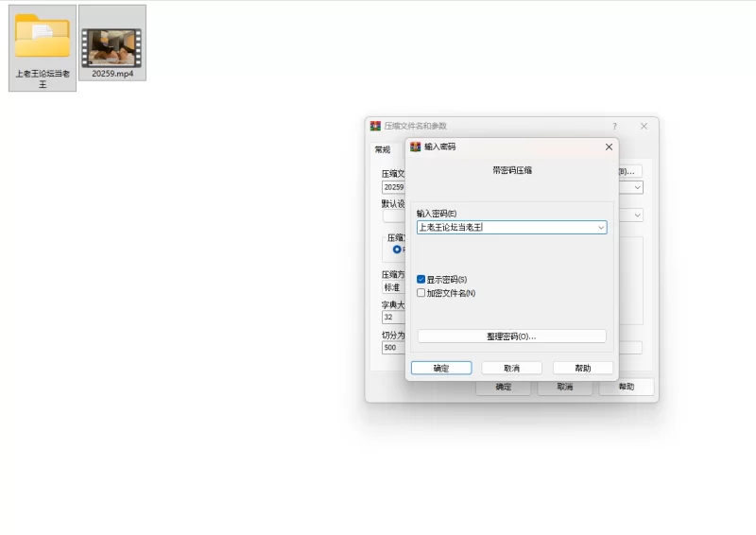Switch to the 常规 tab

click(x=383, y=149)
